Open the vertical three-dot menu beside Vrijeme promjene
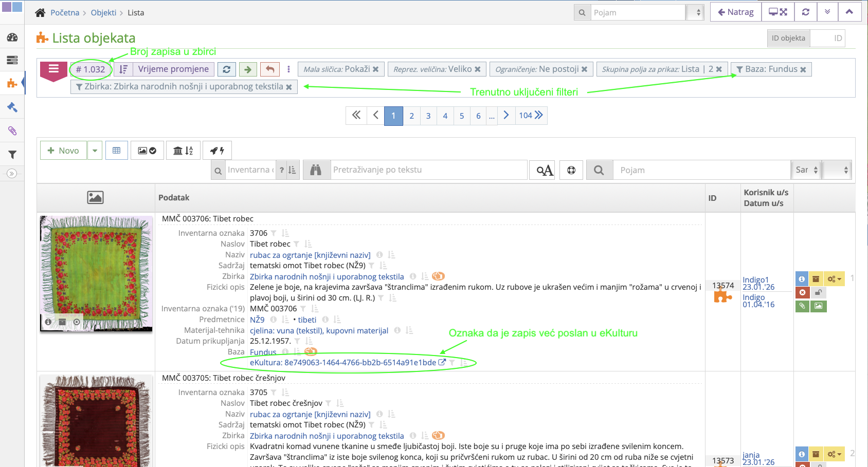This screenshot has height=467, width=868. pos(289,69)
